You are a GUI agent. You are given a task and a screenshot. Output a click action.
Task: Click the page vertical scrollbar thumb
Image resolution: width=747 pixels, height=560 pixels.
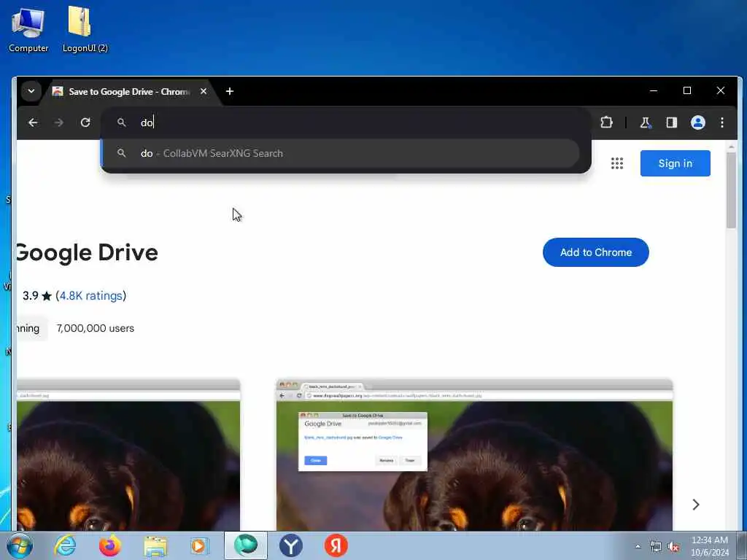(x=731, y=190)
